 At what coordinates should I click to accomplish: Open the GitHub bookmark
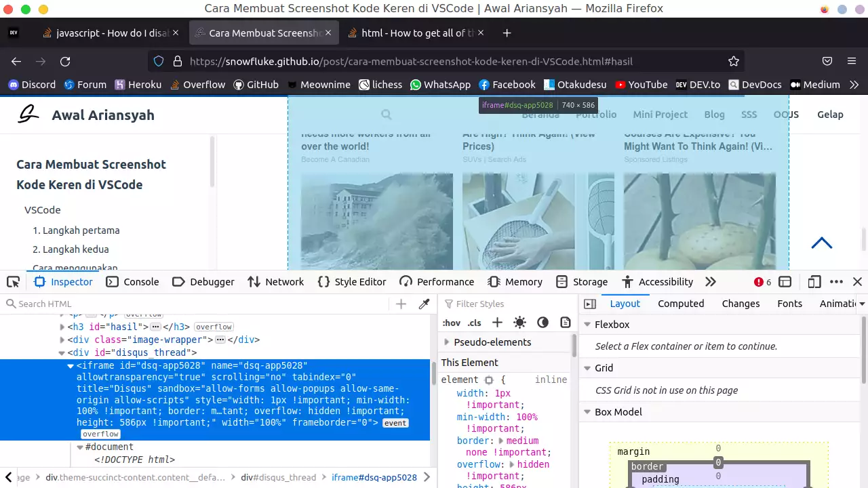256,85
